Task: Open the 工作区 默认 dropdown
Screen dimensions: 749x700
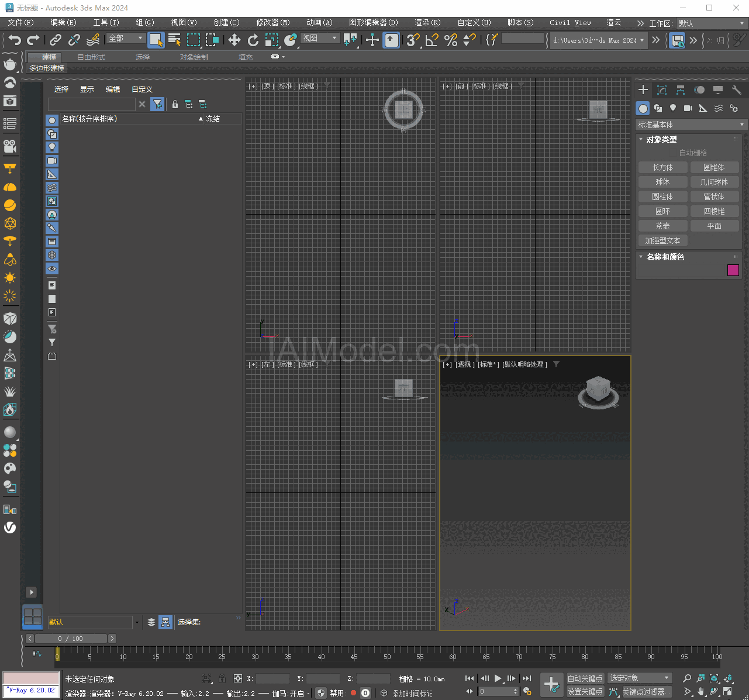Action: click(x=712, y=23)
